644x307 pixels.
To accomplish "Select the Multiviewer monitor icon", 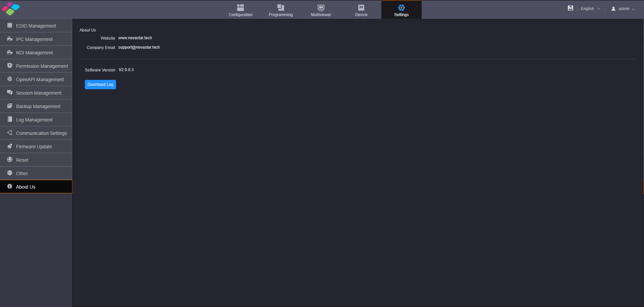I will point(321,7).
